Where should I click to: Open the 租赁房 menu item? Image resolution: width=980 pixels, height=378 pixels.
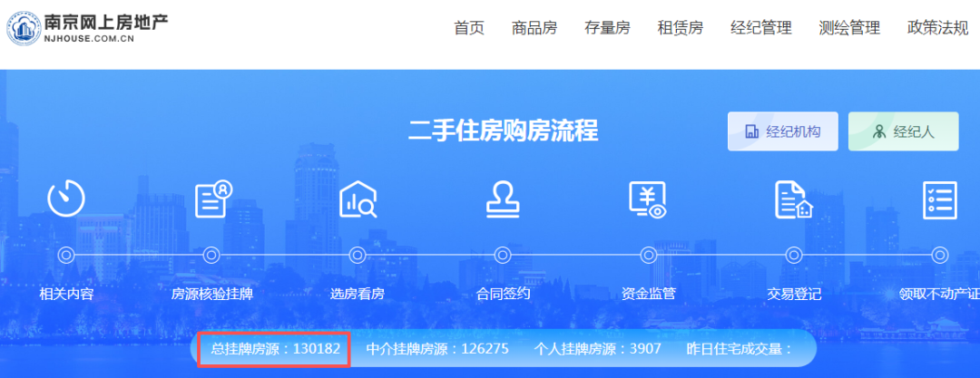(x=681, y=28)
